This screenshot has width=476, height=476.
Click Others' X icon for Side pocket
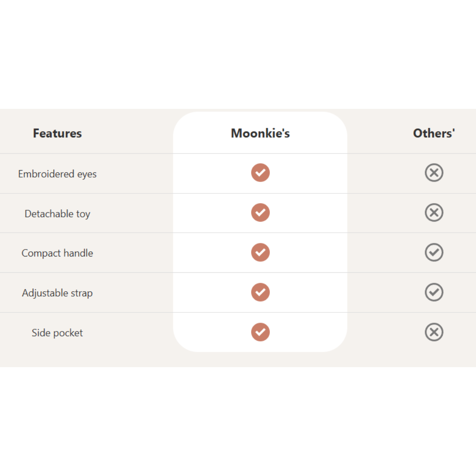[x=434, y=332]
